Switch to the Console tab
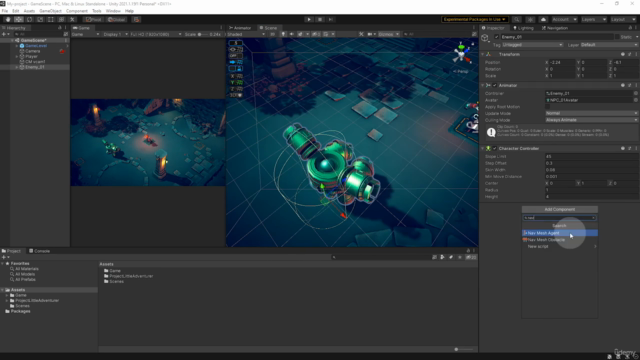The width and height of the screenshot is (640, 360). (x=39, y=251)
